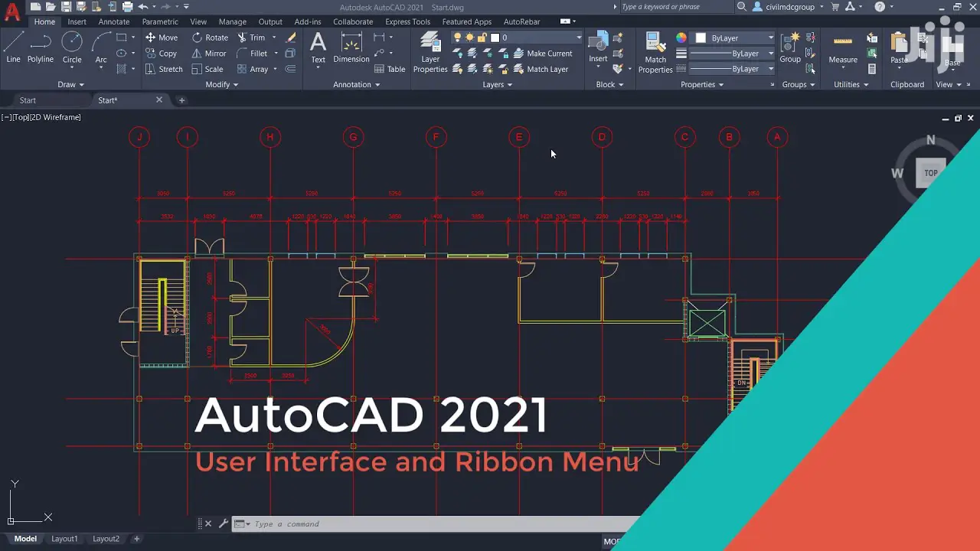Expand the Modify panel

coord(222,84)
